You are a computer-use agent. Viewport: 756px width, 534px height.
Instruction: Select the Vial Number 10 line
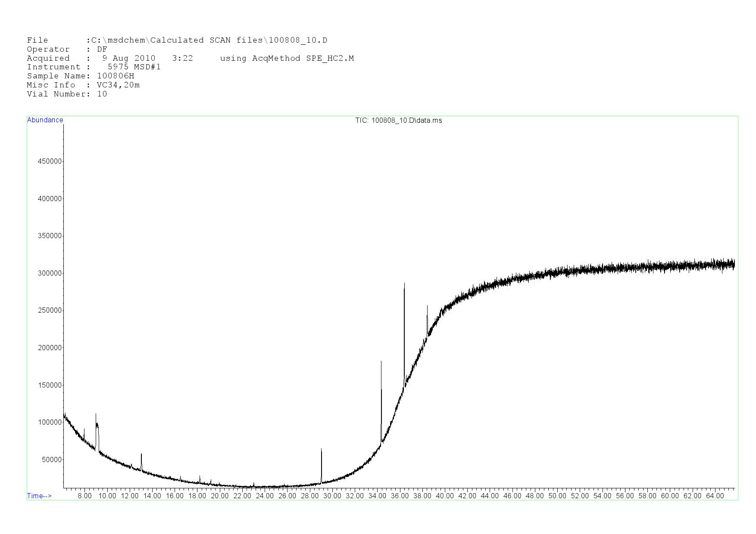point(67,94)
